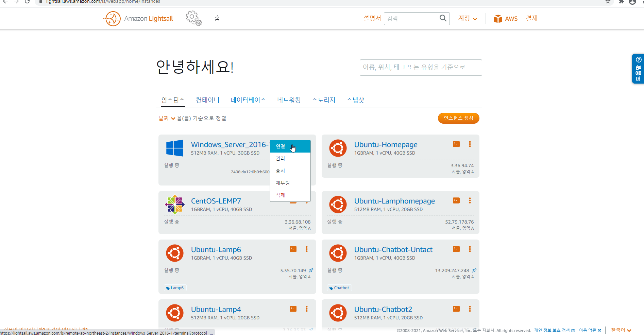Expand the 계정 account dropdown

click(468, 18)
